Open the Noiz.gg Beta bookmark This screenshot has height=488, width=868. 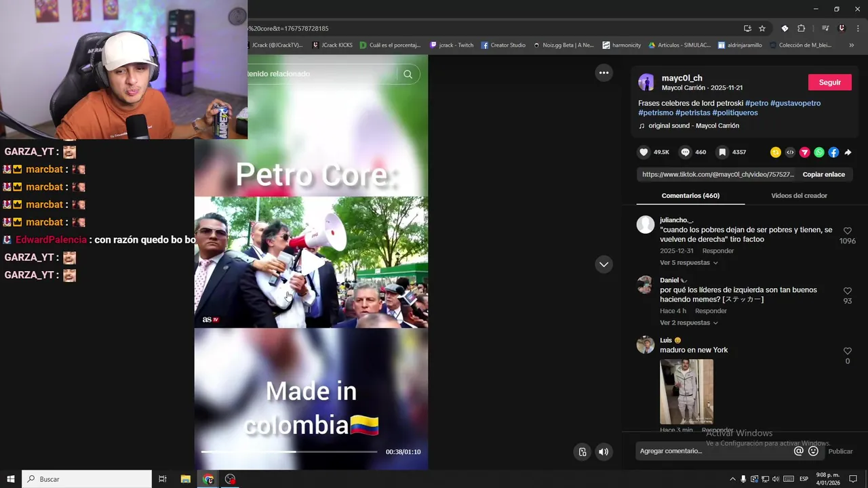564,45
